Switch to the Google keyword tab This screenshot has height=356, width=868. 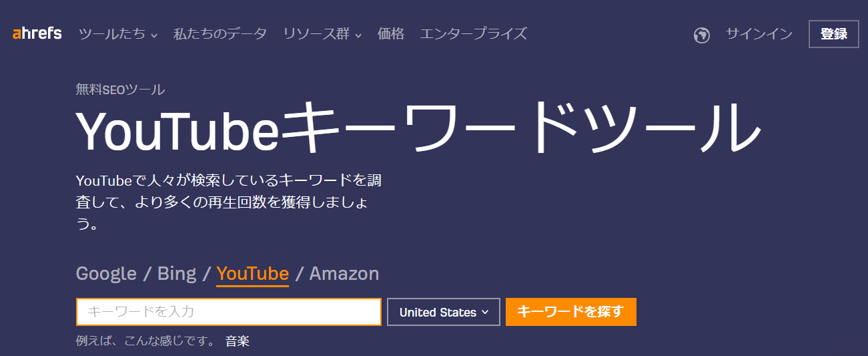[106, 273]
